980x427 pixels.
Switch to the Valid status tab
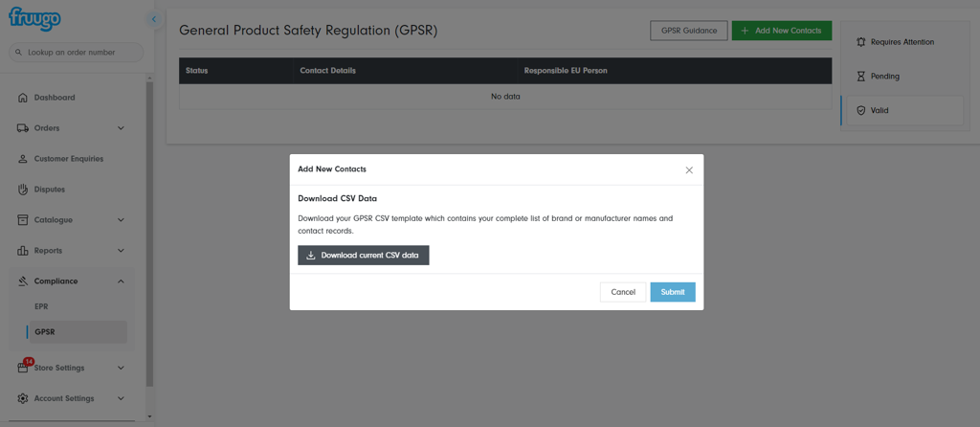click(902, 111)
